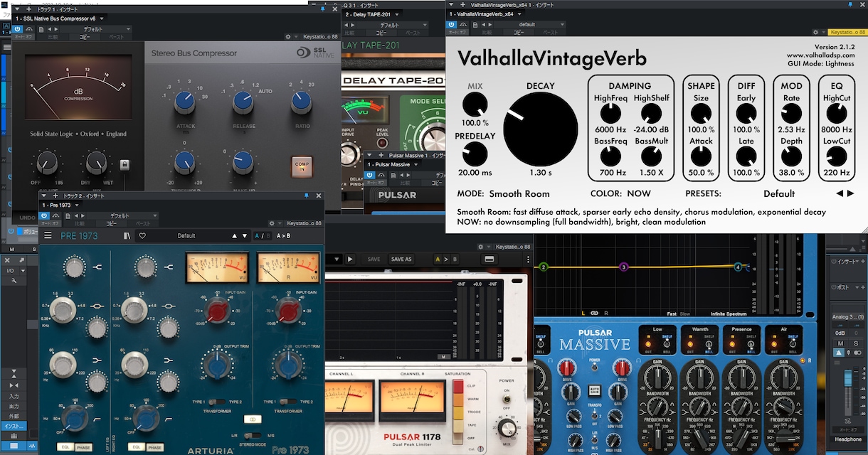This screenshot has height=455, width=868.
Task: Open デフォルト preset dropdown in SSL window
Action: [x=95, y=29]
